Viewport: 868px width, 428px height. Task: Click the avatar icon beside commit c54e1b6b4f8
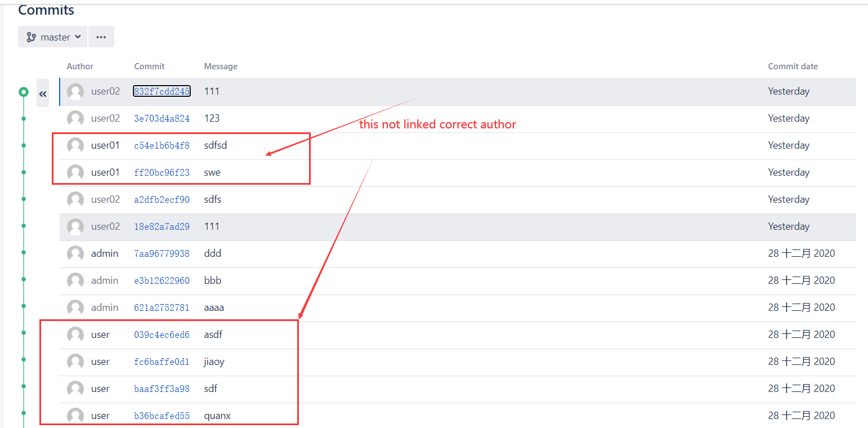coord(75,146)
